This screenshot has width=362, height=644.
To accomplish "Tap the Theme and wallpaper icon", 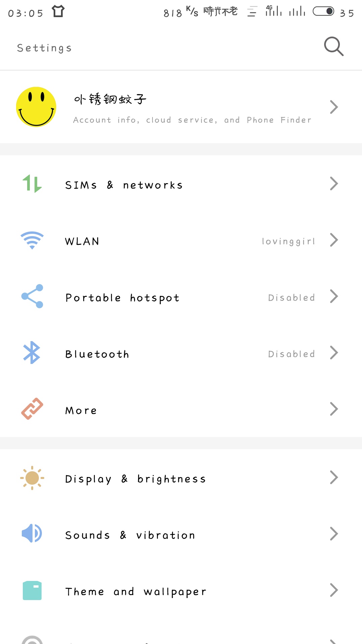I will [x=32, y=590].
